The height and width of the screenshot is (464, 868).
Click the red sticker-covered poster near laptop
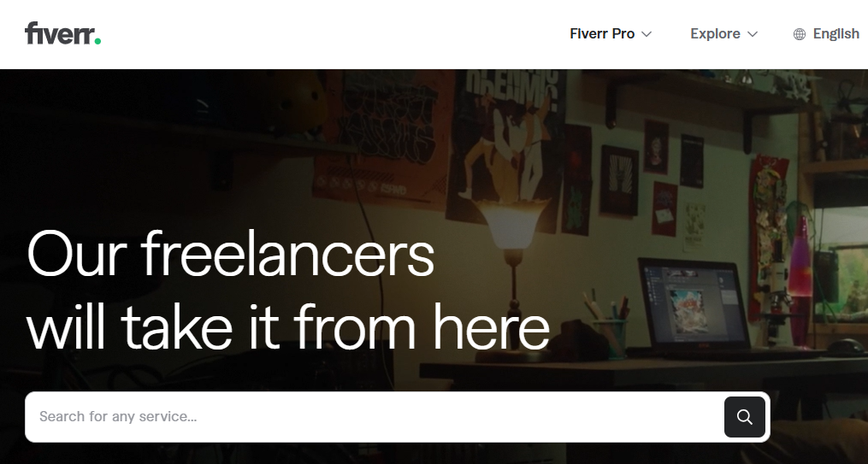(x=768, y=238)
